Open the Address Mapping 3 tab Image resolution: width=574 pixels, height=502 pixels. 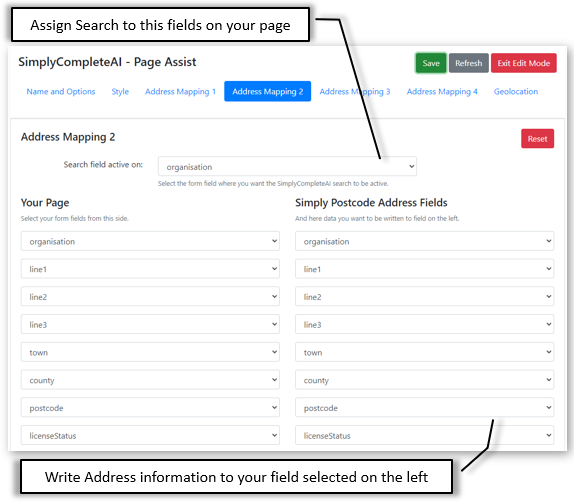pos(355,92)
